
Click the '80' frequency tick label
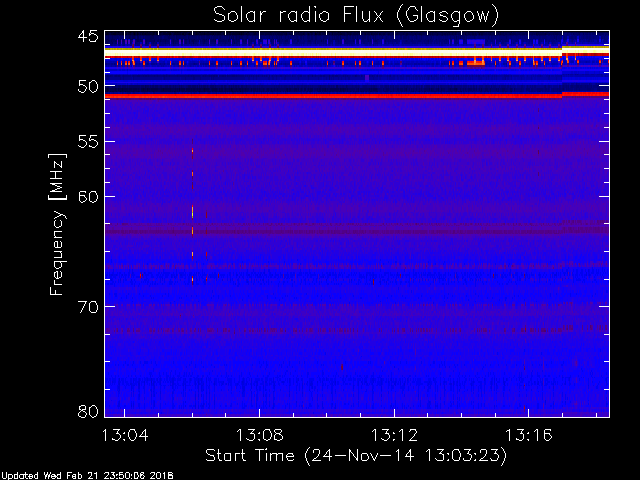[x=89, y=411]
